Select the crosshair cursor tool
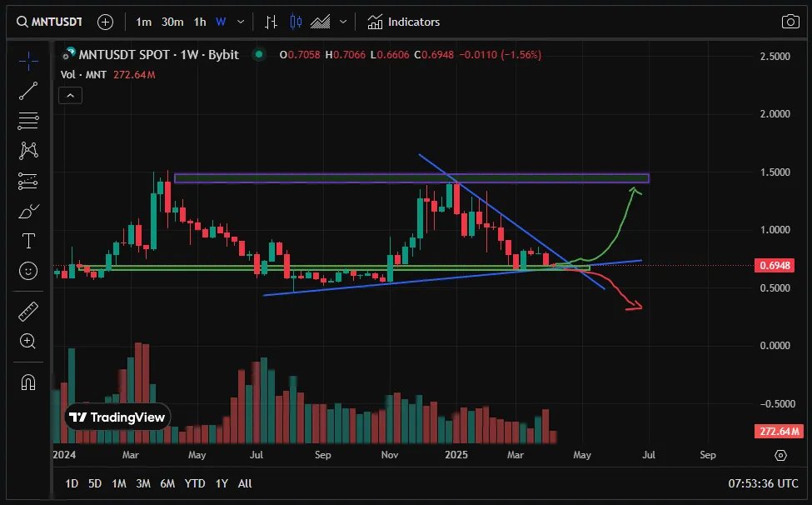This screenshot has height=505, width=812. [28, 61]
